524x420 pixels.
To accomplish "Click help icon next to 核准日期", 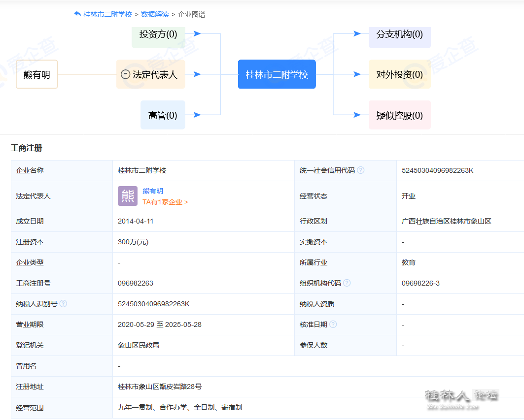I will (333, 324).
